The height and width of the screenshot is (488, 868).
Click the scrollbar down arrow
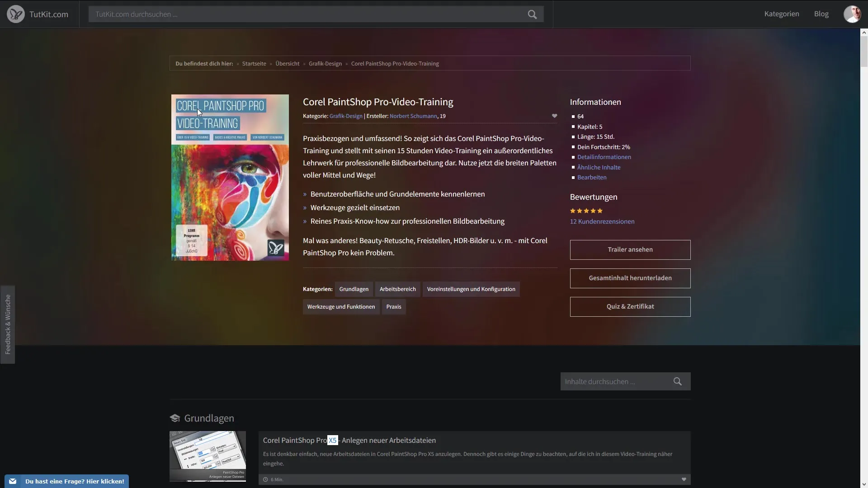click(x=864, y=484)
